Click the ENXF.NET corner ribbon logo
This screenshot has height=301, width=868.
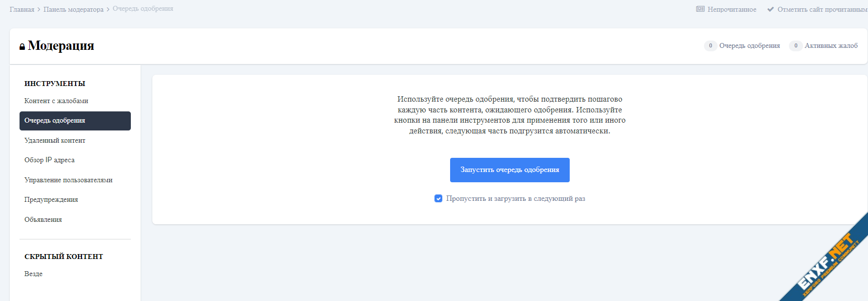[828, 264]
